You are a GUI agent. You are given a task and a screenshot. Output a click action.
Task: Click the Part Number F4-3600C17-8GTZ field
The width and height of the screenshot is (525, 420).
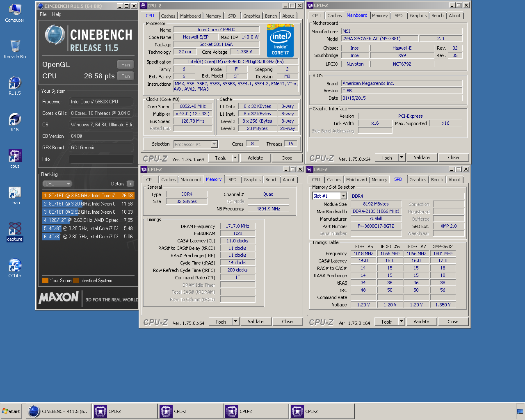[x=376, y=226]
